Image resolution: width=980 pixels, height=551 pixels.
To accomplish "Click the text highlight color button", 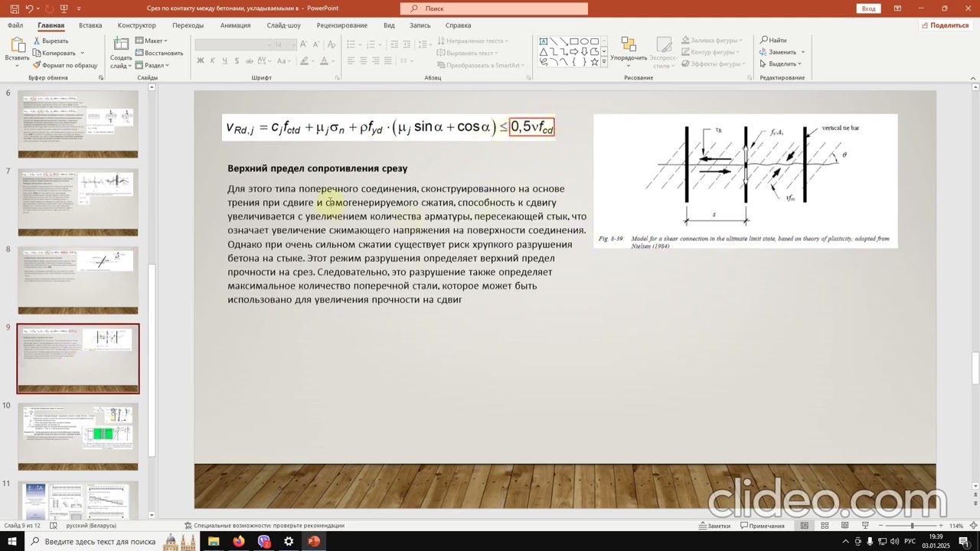I will pos(304,60).
